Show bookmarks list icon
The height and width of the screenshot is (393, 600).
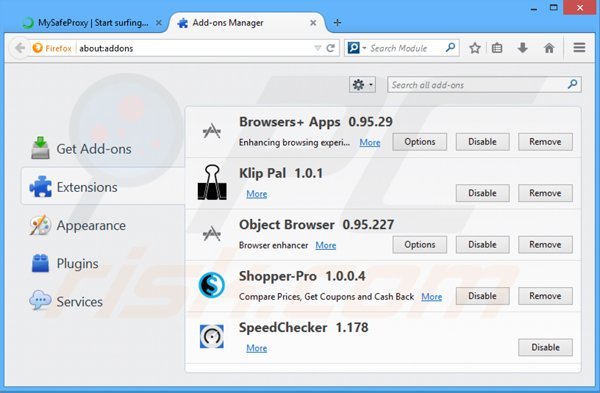[497, 48]
